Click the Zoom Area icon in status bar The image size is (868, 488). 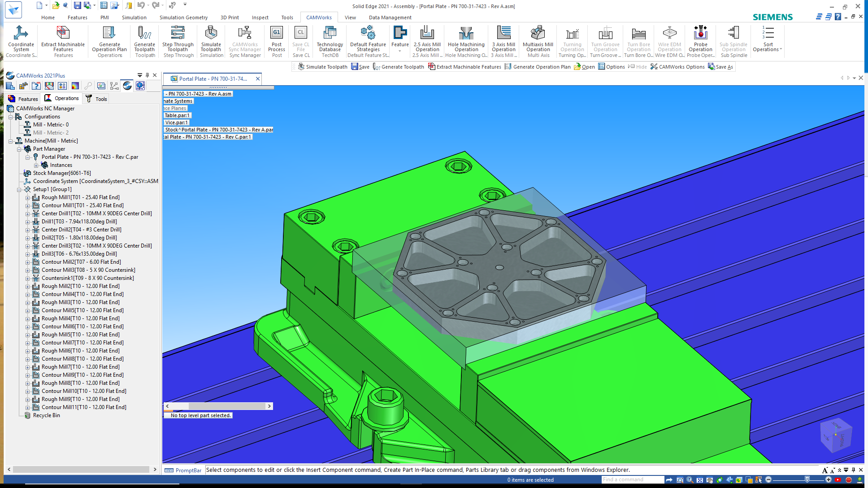[680, 480]
